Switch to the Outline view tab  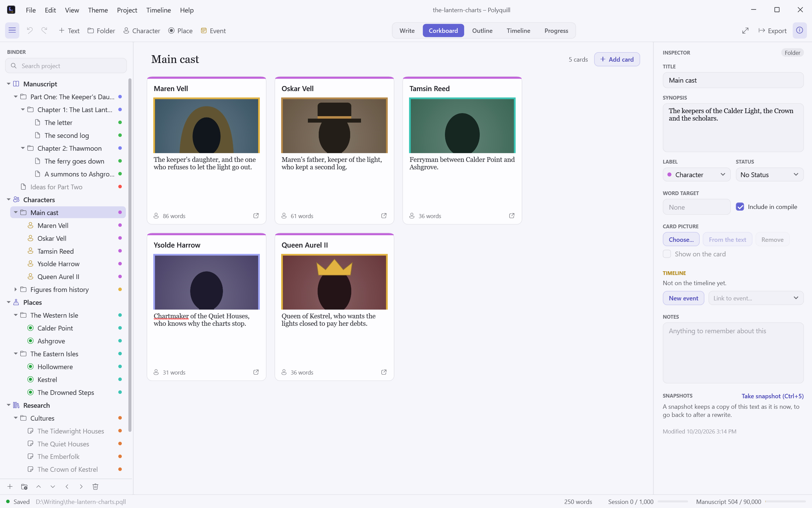coord(482,30)
